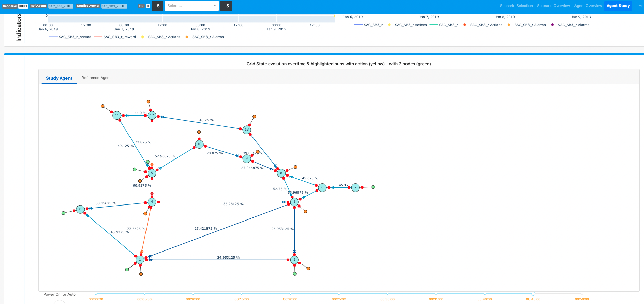Select substation node 0 in the grid graph

(x=80, y=209)
